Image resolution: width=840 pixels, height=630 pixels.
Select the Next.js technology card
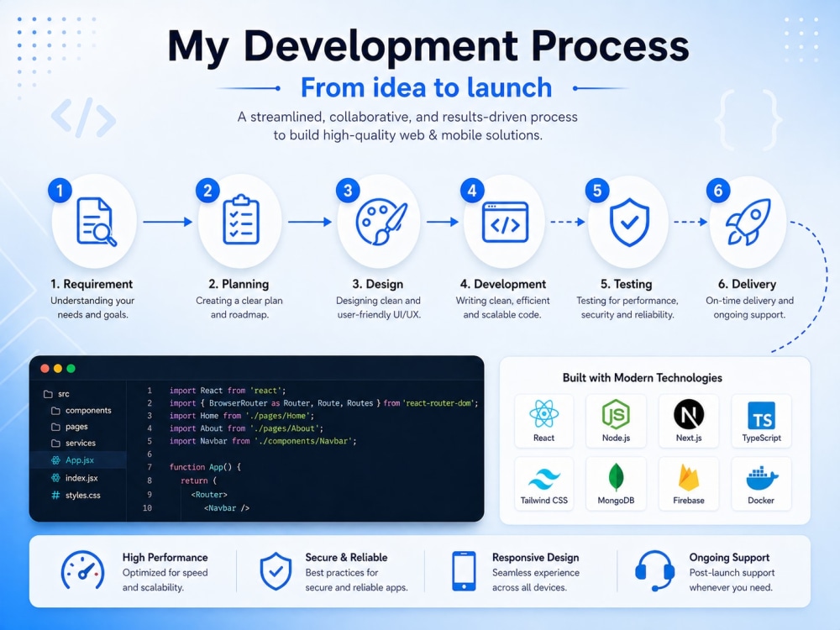[x=689, y=421]
